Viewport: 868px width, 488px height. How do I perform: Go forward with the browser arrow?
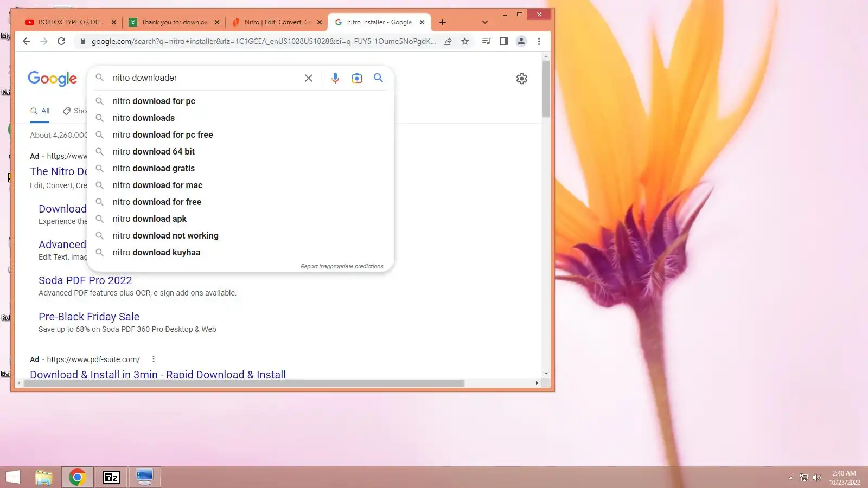[x=44, y=41]
